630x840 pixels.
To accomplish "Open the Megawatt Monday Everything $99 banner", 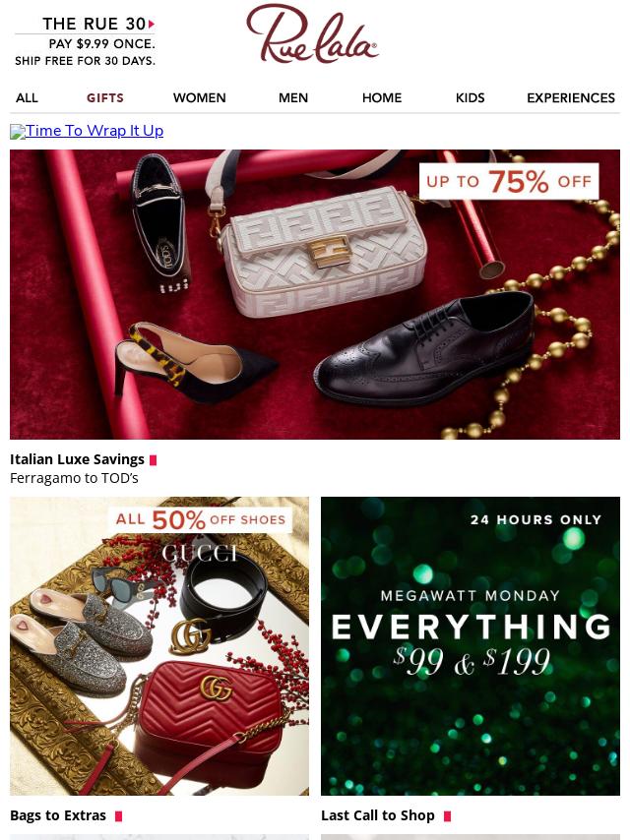I will click(x=471, y=646).
